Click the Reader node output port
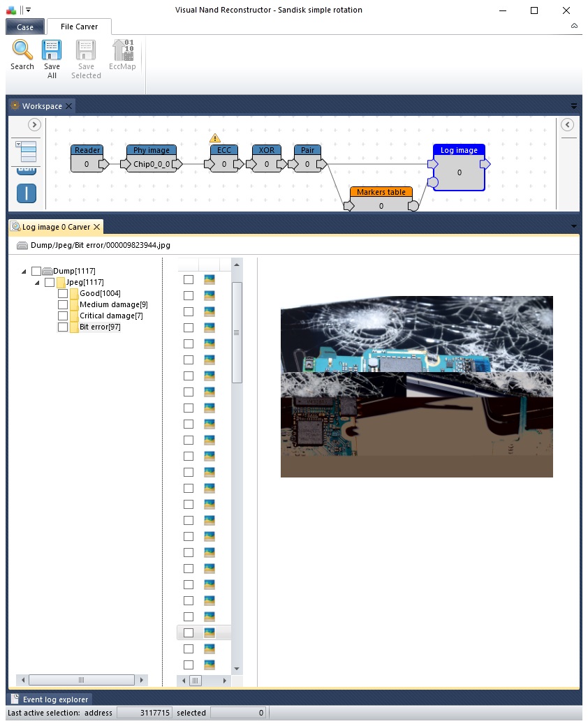The width and height of the screenshot is (588, 726). [x=104, y=164]
